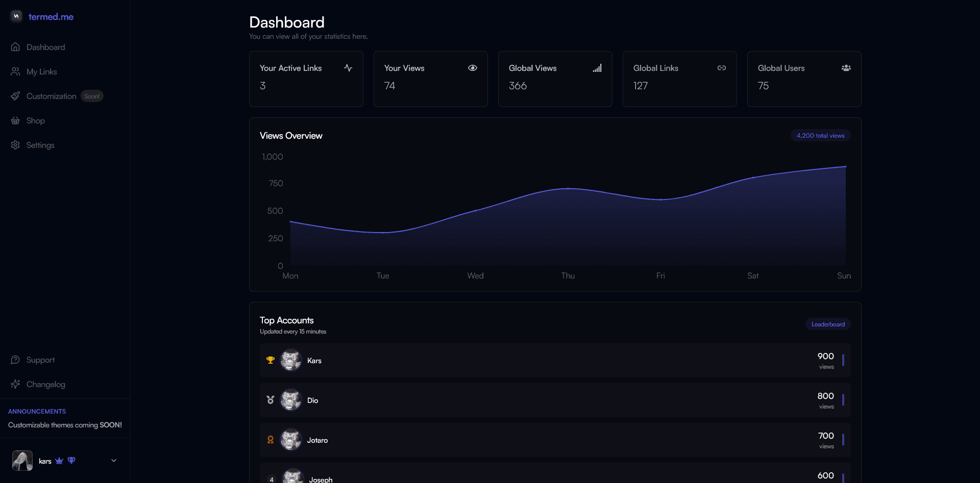Open the Changelog sparkle icon
Screen dimensions: 980x483
(x=15, y=384)
